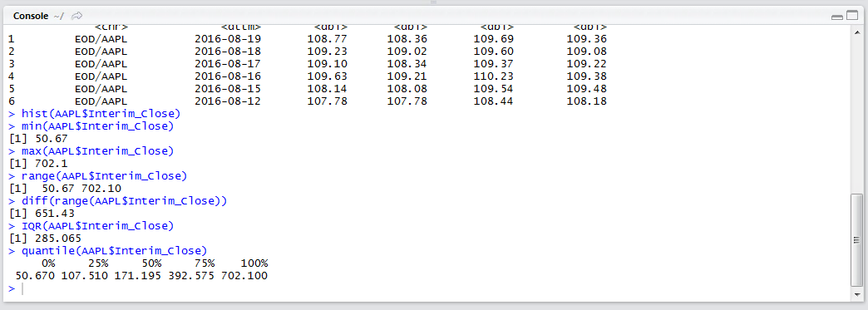
Task: Click the value 109.48 in row 5
Action: point(587,89)
